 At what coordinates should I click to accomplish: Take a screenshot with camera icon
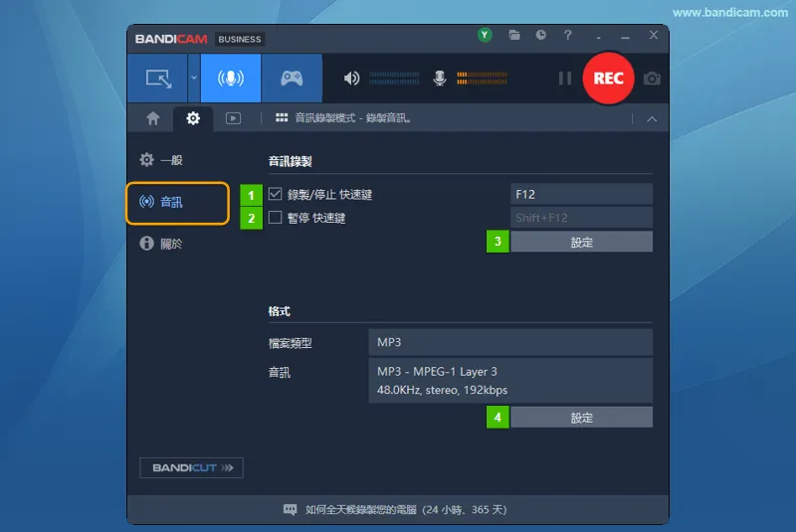[x=652, y=79]
